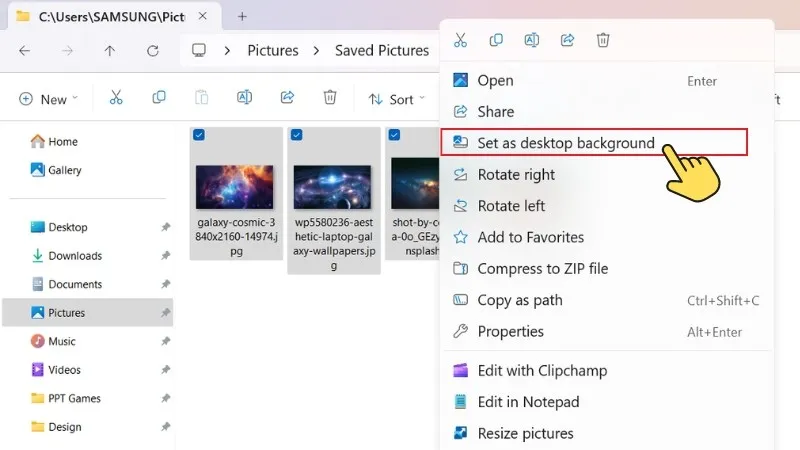The height and width of the screenshot is (450, 800).
Task: Click Saved Pictures in the address breadcrumb
Action: 381,50
